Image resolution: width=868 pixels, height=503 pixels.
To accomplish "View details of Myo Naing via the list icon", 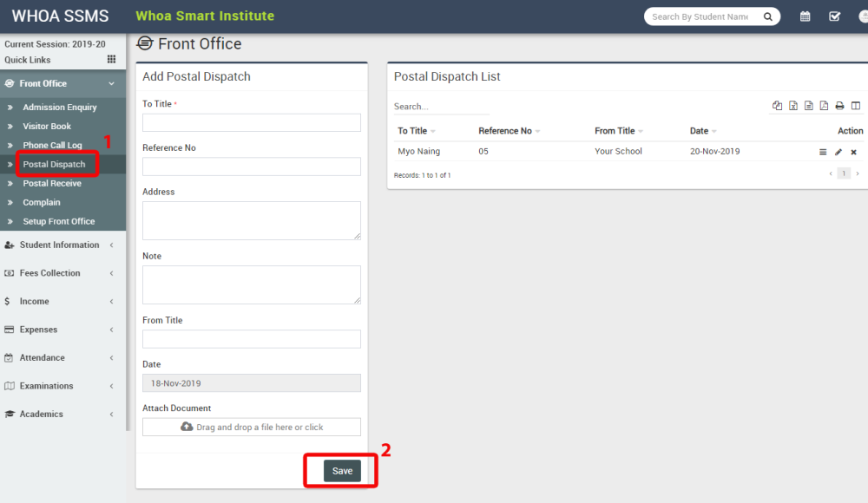I will point(823,152).
